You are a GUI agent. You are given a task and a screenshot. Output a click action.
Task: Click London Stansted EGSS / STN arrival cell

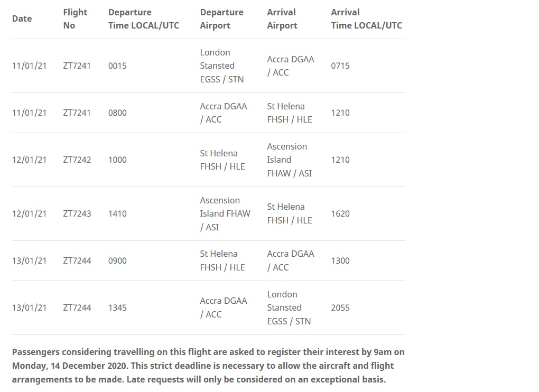[289, 308]
